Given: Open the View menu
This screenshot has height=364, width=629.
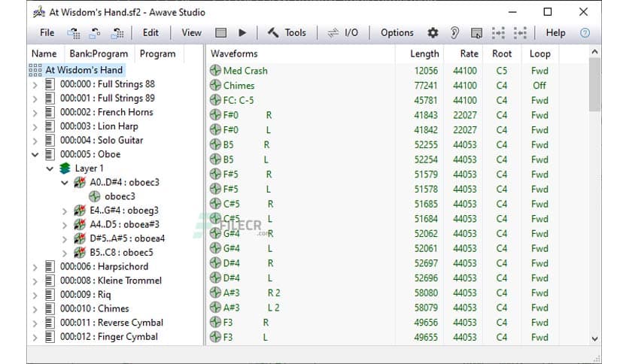Looking at the screenshot, I should tap(191, 33).
